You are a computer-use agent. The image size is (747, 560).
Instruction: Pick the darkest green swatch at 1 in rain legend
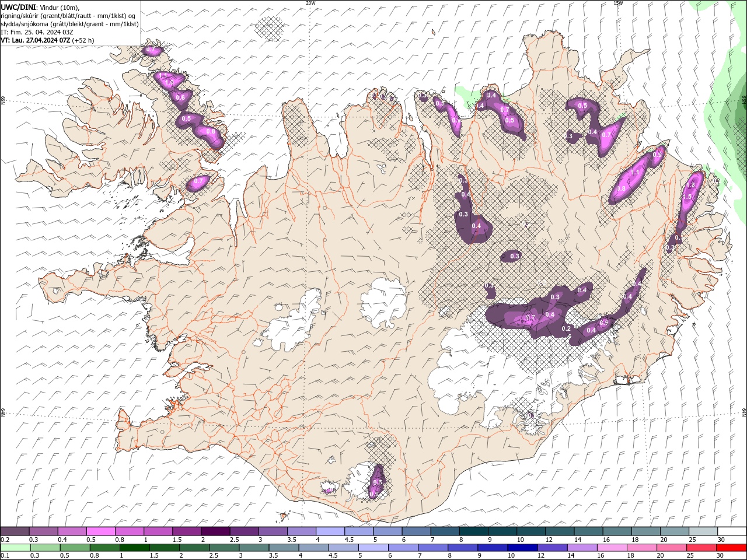(135, 548)
